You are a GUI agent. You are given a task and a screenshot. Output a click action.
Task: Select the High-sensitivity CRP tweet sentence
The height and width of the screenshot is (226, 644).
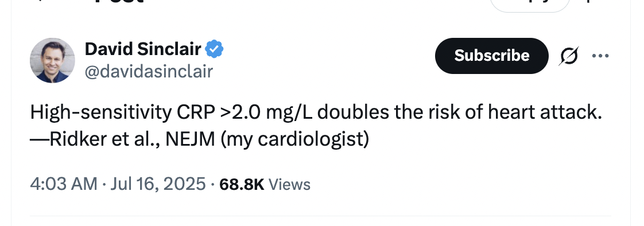coord(316,112)
